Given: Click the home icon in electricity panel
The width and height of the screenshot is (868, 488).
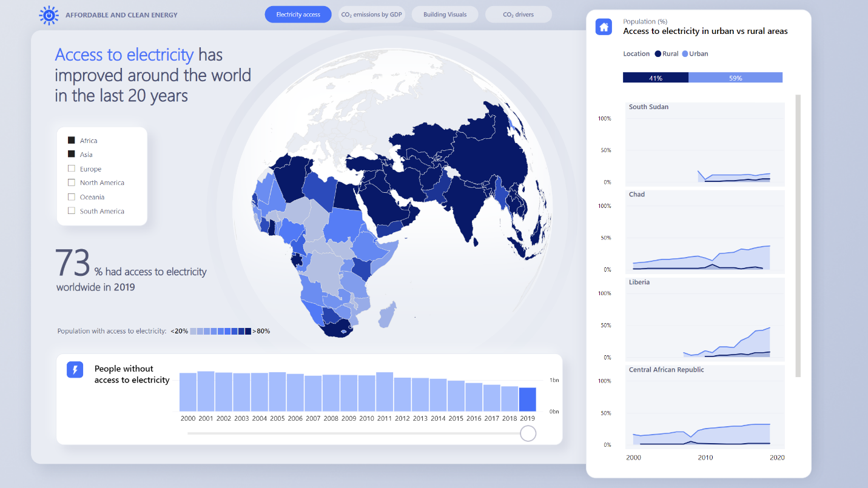Looking at the screenshot, I should pyautogui.click(x=604, y=27).
